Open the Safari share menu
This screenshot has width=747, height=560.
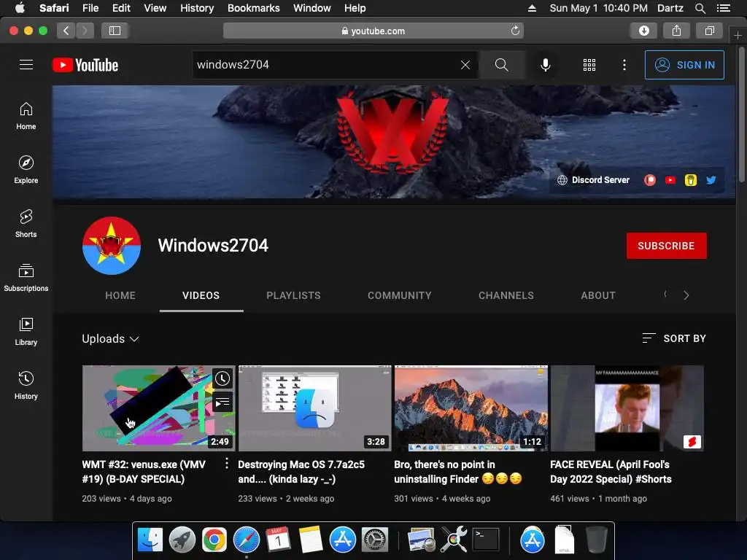point(676,31)
